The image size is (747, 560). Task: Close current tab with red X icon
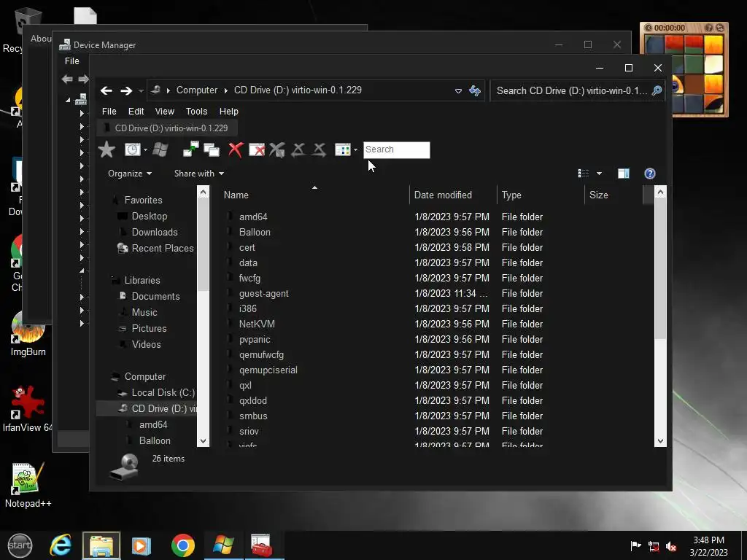236,149
